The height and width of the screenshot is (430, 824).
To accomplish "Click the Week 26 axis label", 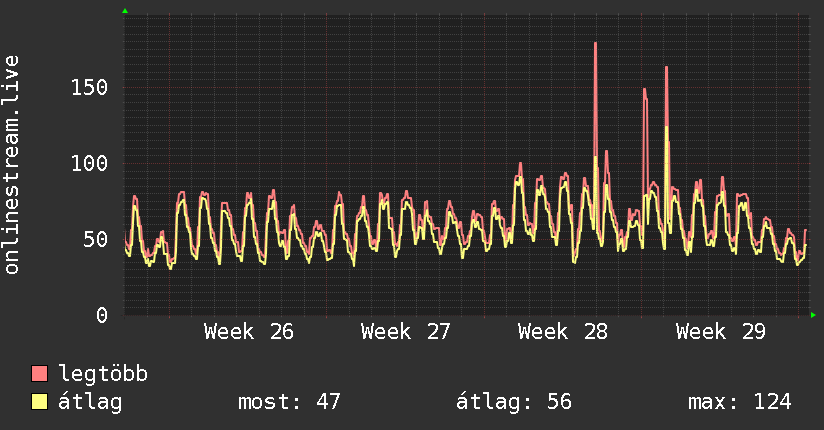I will coord(249,332).
